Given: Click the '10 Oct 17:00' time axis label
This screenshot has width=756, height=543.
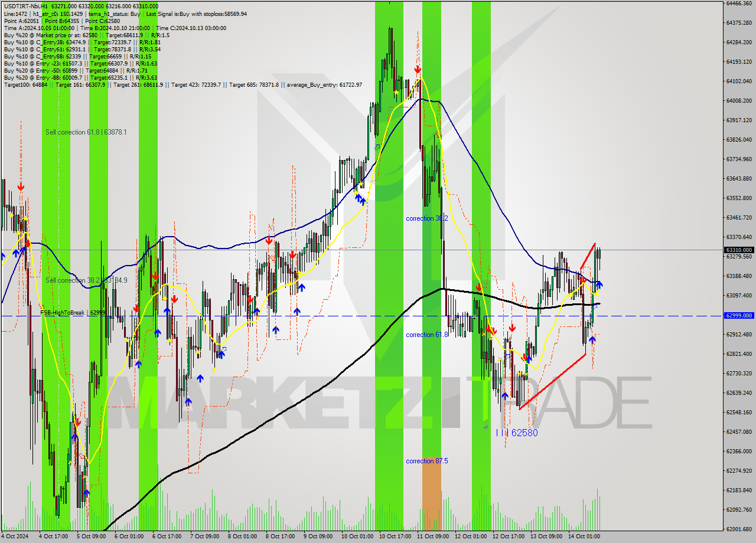Looking at the screenshot, I should click(395, 537).
